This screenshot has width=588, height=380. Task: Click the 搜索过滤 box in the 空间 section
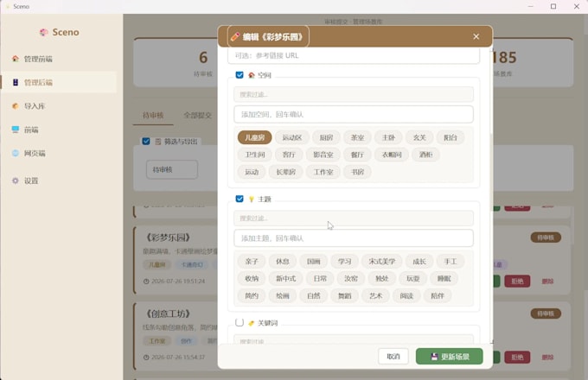tap(354, 94)
